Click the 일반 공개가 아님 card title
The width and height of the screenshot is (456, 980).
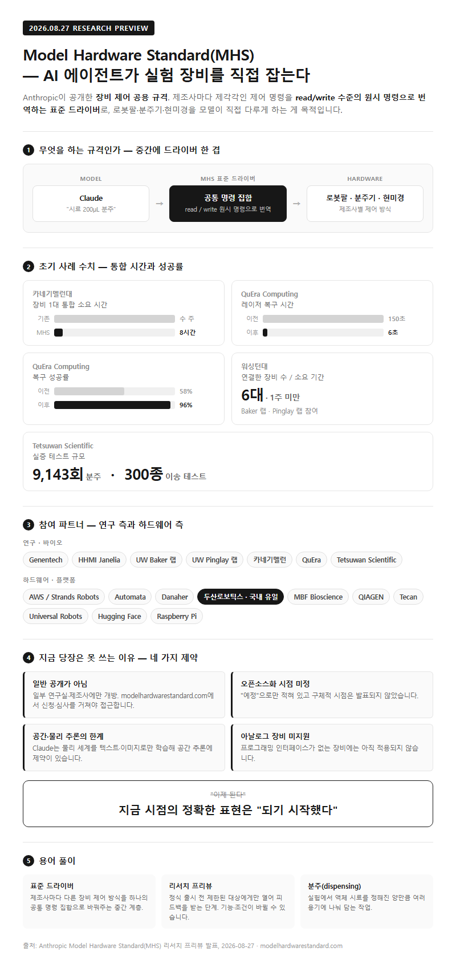[60, 683]
